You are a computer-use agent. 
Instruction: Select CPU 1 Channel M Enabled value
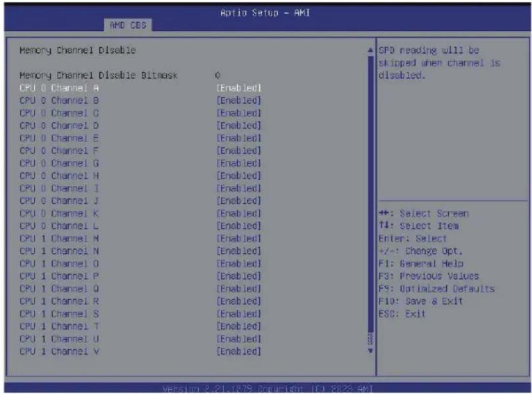click(x=239, y=239)
